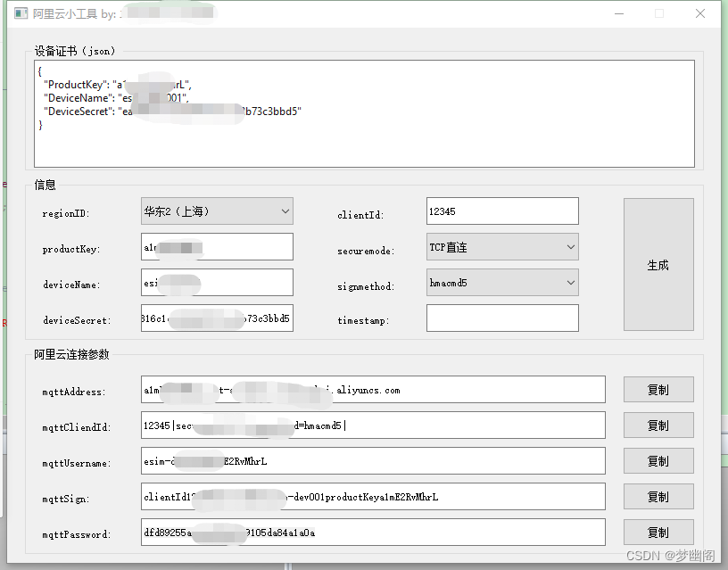Click the securemode: label
The height and width of the screenshot is (570, 728).
pyautogui.click(x=366, y=252)
